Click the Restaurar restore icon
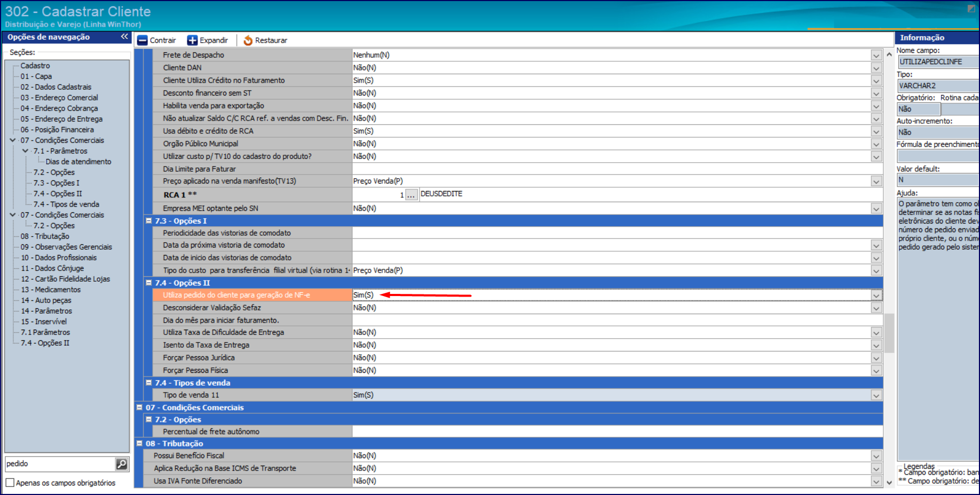This screenshot has width=980, height=495. coord(248,41)
